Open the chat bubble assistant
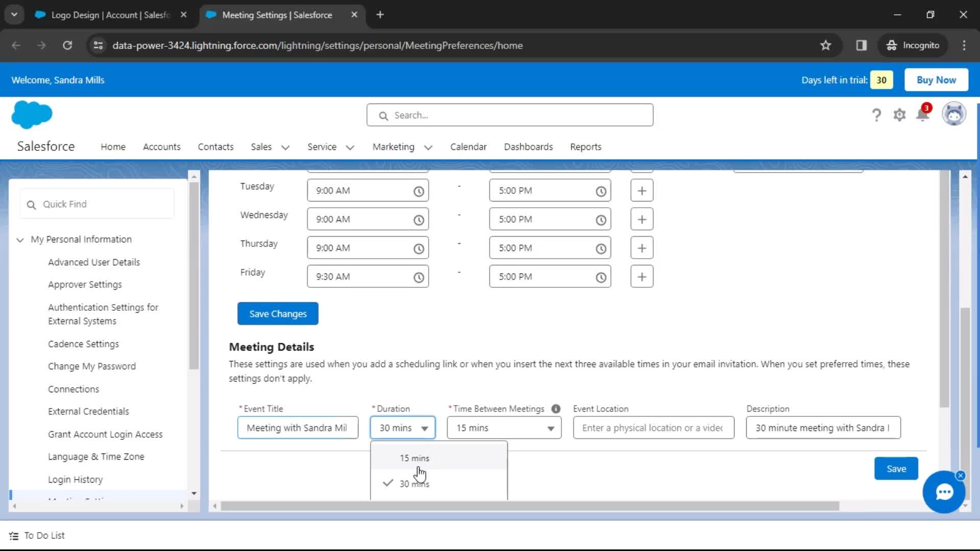Image resolution: width=980 pixels, height=551 pixels. pyautogui.click(x=944, y=492)
